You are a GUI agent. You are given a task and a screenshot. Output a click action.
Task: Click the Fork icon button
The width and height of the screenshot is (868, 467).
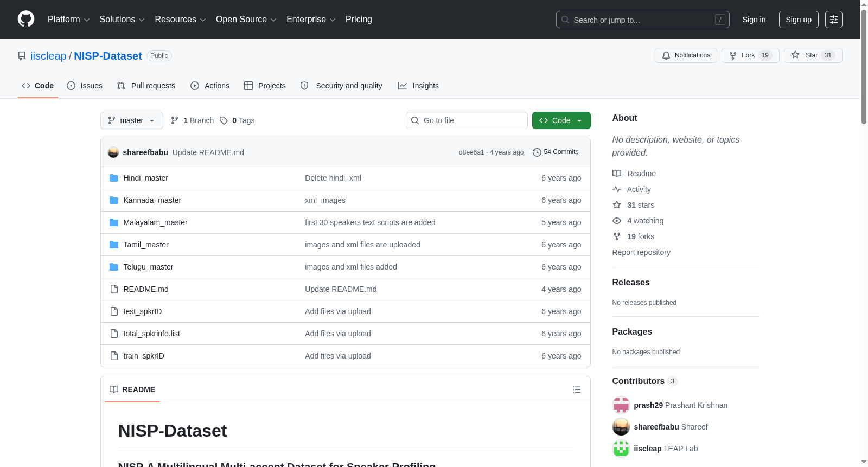pos(750,55)
